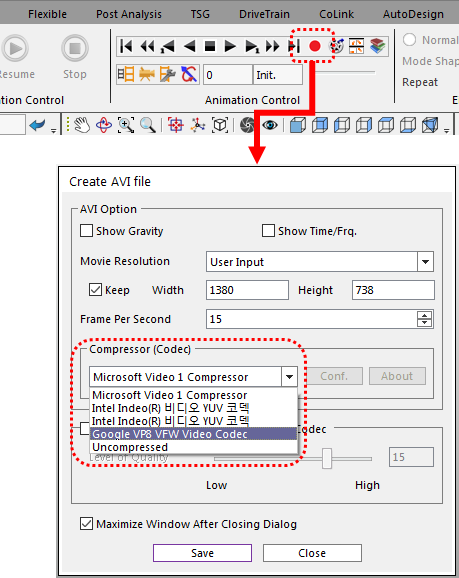Click the codec Conf. button

[x=334, y=376]
